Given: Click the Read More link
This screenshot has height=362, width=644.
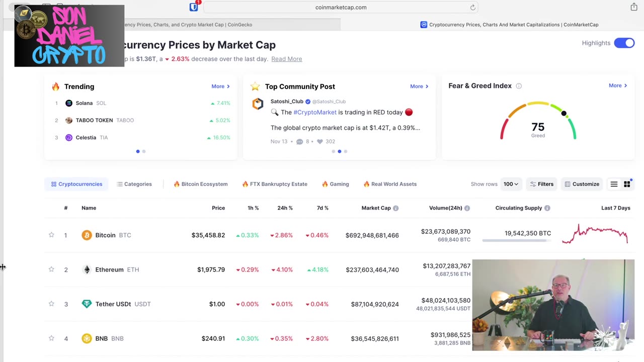Looking at the screenshot, I should pyautogui.click(x=287, y=59).
